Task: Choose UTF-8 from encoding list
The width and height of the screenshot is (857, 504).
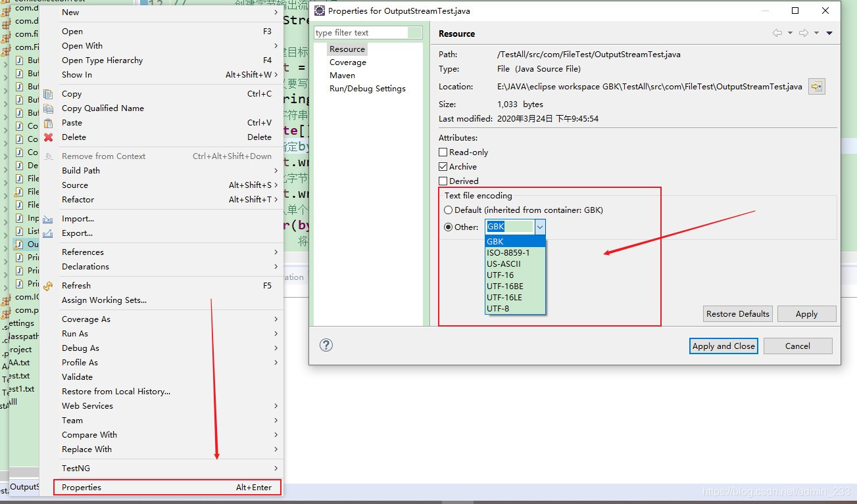Action: (x=515, y=308)
